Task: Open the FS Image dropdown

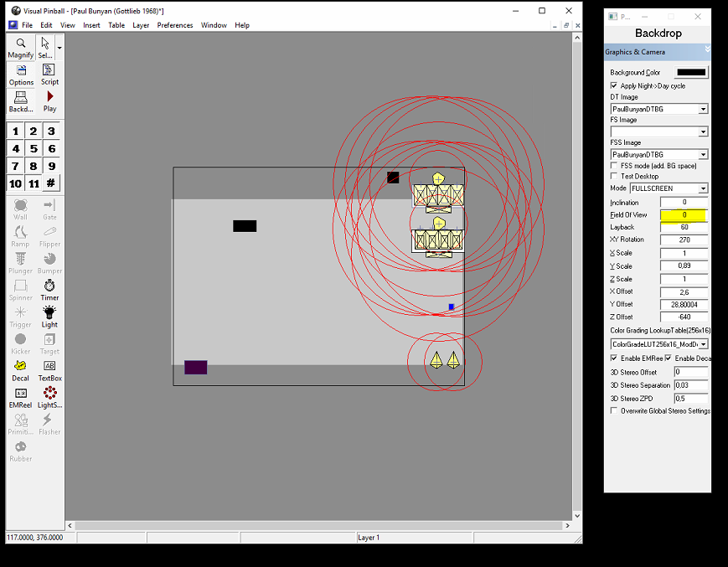Action: tap(704, 131)
